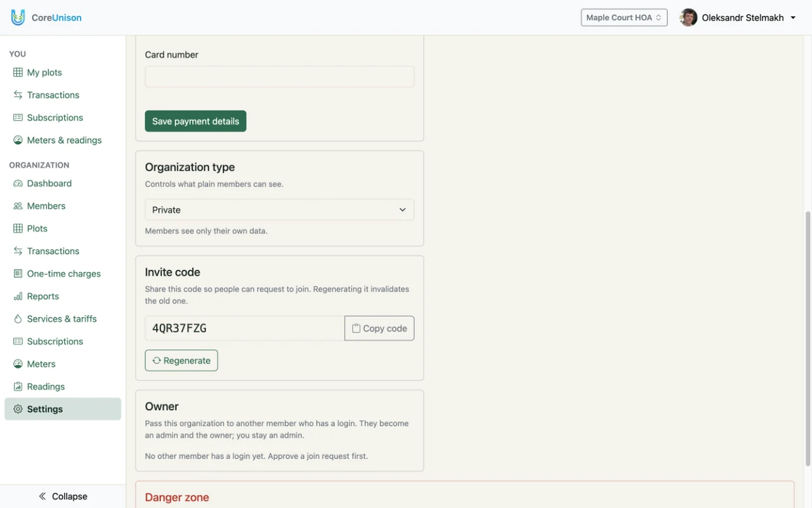This screenshot has height=508, width=812.
Task: Click the Dashboard speedometer icon
Action: click(18, 183)
